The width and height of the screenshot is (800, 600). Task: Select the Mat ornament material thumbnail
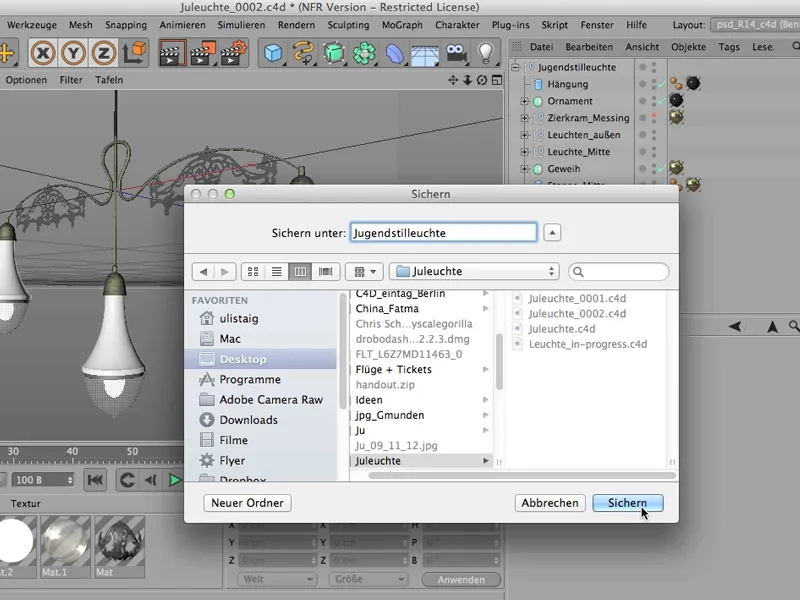pos(119,545)
